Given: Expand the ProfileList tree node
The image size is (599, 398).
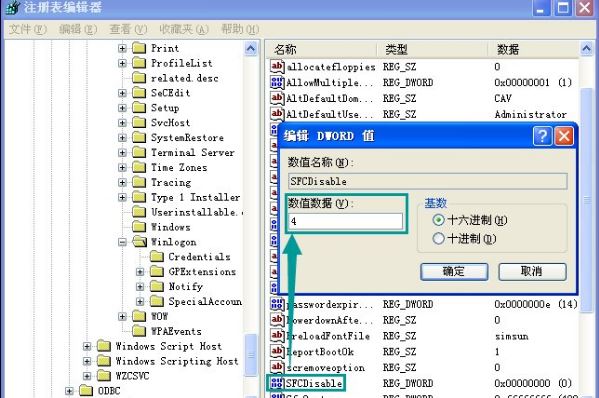Looking at the screenshot, I should click(x=122, y=63).
